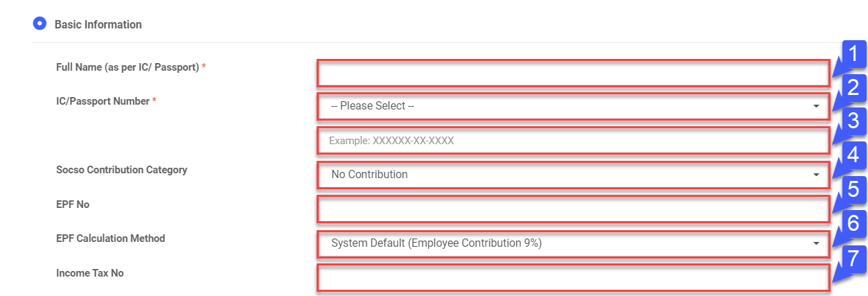
Task: Click the 'Full Name (as per IC/ Passport)' label
Action: click(127, 67)
